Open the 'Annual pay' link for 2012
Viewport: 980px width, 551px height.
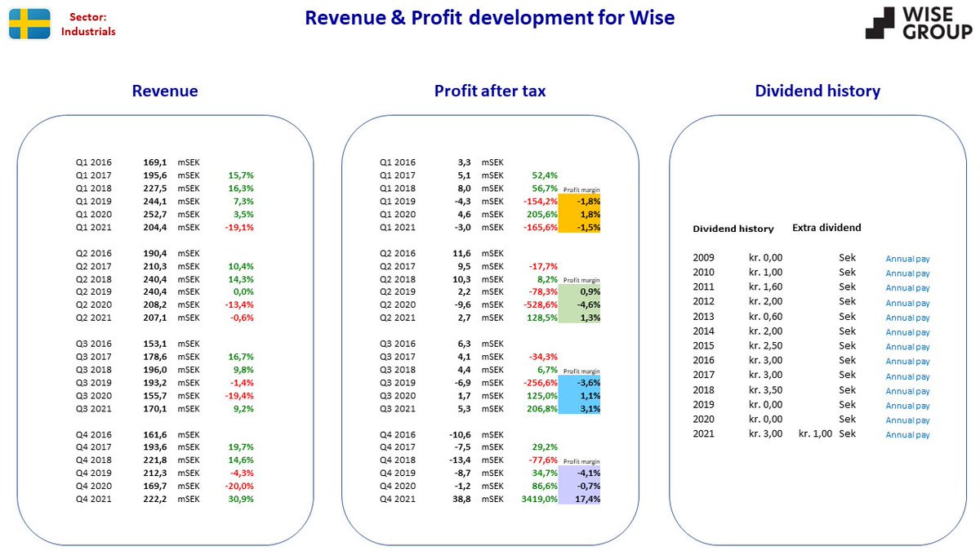tap(908, 303)
